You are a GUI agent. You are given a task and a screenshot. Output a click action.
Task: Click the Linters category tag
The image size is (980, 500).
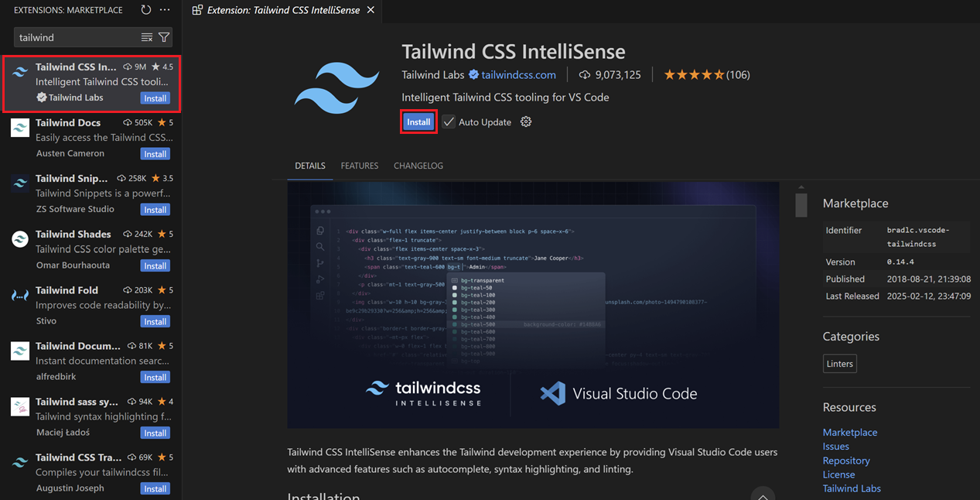point(840,364)
